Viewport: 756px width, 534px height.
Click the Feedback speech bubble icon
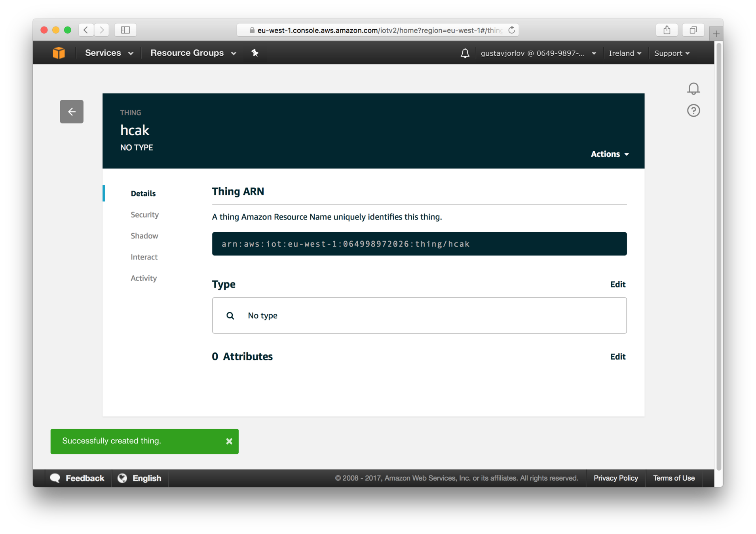pyautogui.click(x=55, y=478)
